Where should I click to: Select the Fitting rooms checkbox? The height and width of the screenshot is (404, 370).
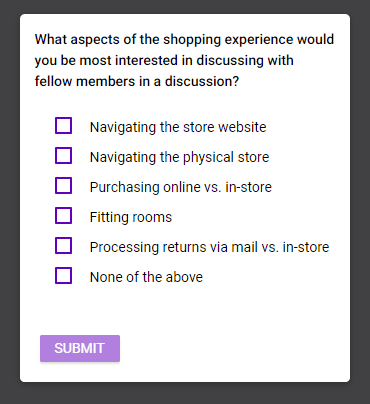[x=63, y=216]
